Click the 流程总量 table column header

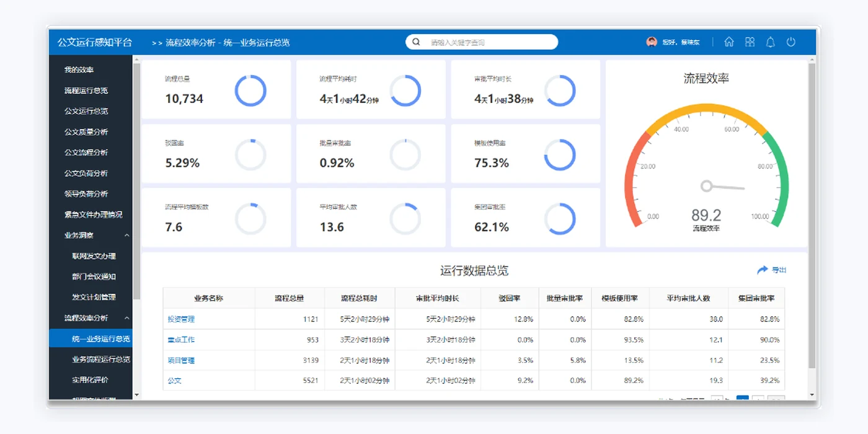coord(290,298)
